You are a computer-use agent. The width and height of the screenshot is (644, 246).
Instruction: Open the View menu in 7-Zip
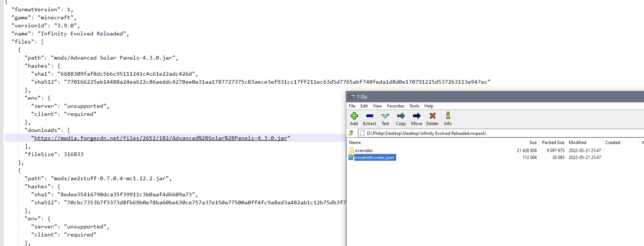377,106
